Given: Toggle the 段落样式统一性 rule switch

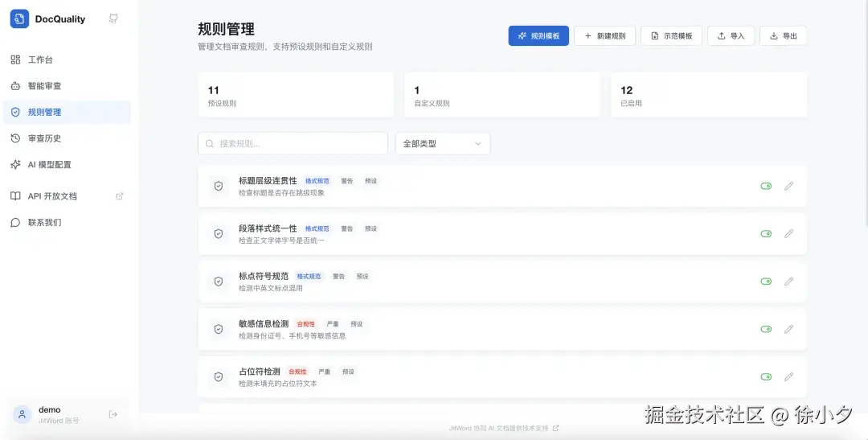Looking at the screenshot, I should point(766,234).
